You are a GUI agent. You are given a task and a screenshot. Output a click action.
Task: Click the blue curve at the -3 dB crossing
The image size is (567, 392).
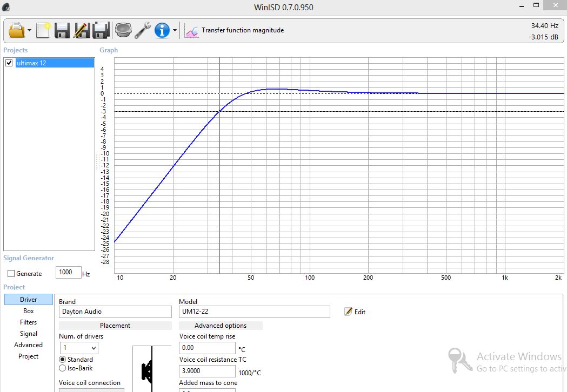click(219, 112)
